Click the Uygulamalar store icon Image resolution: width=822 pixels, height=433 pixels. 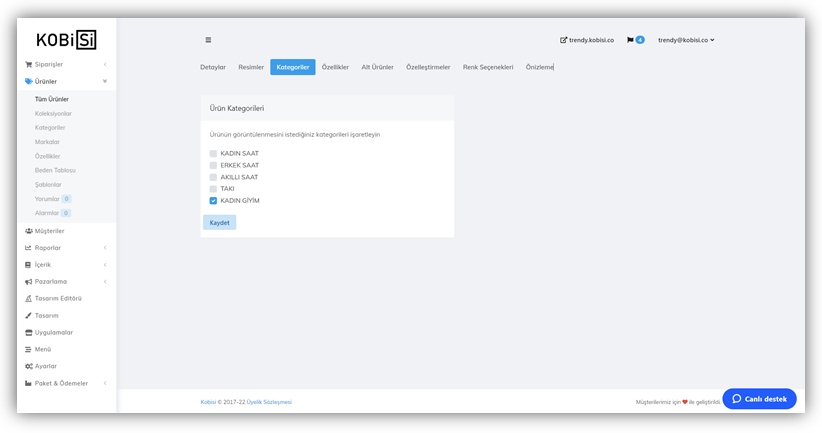point(28,332)
